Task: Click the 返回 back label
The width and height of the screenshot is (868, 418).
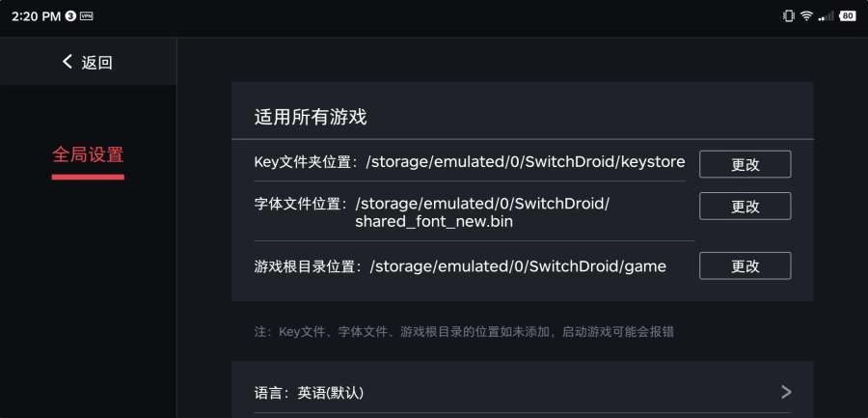Action: pyautogui.click(x=97, y=63)
